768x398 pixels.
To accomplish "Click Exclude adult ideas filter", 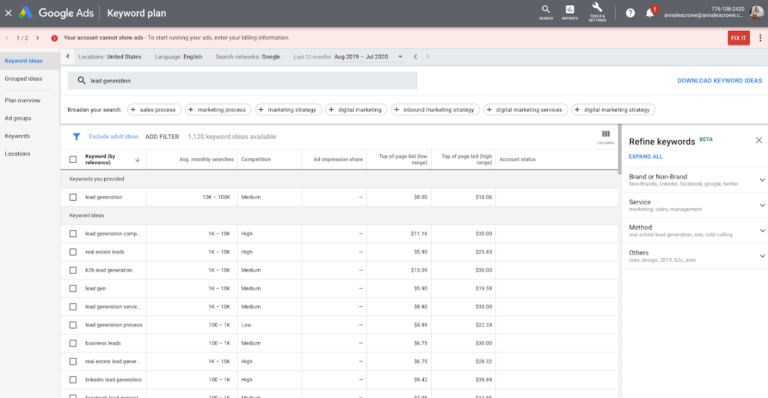I will [x=114, y=137].
